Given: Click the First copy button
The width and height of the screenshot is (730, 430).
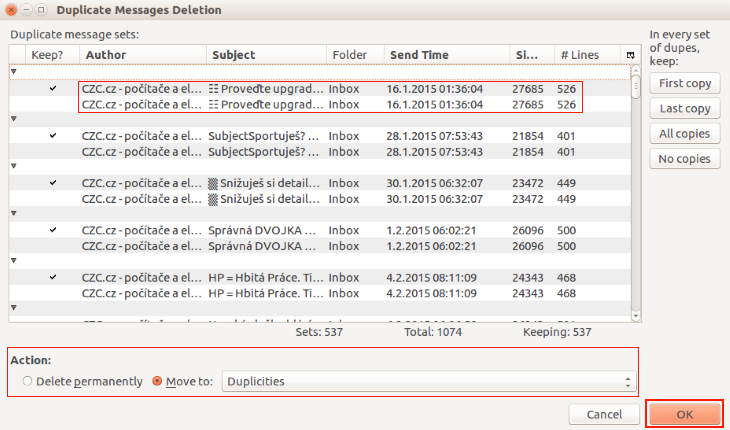Looking at the screenshot, I should click(685, 83).
